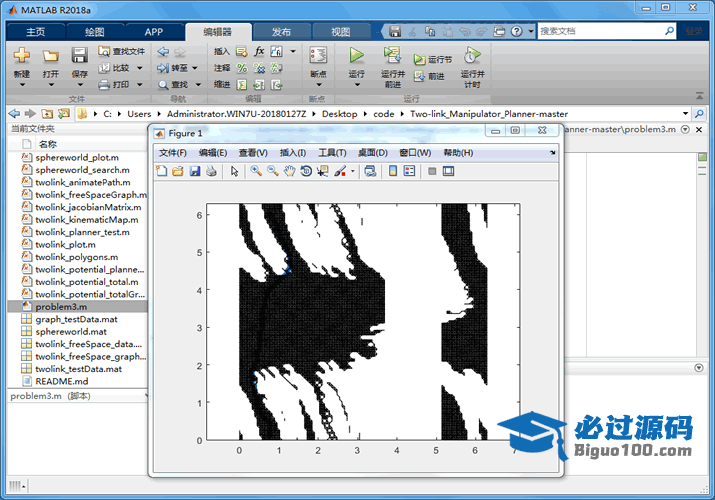Screen dimensions: 715x500
Task: Select README.md in the file list
Action: tap(78, 381)
